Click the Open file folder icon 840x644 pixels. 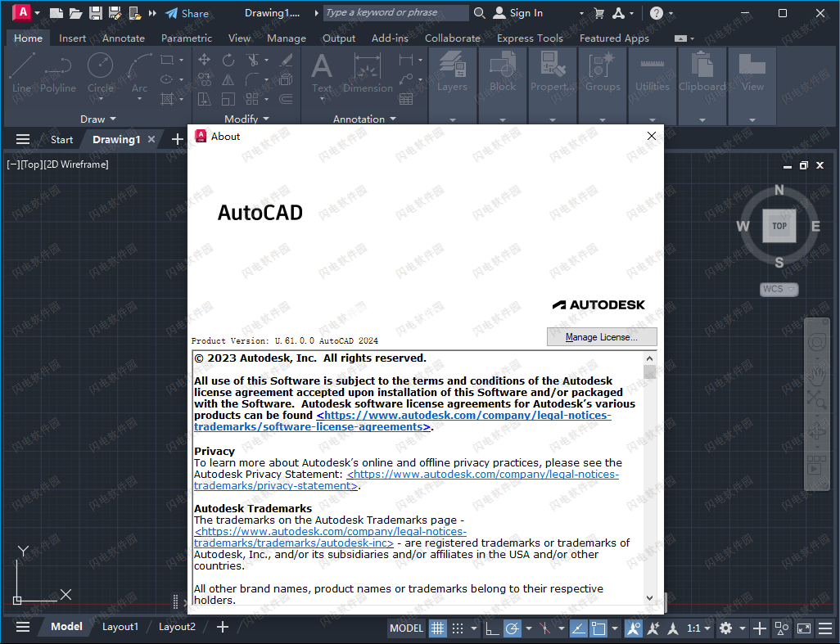pyautogui.click(x=75, y=13)
